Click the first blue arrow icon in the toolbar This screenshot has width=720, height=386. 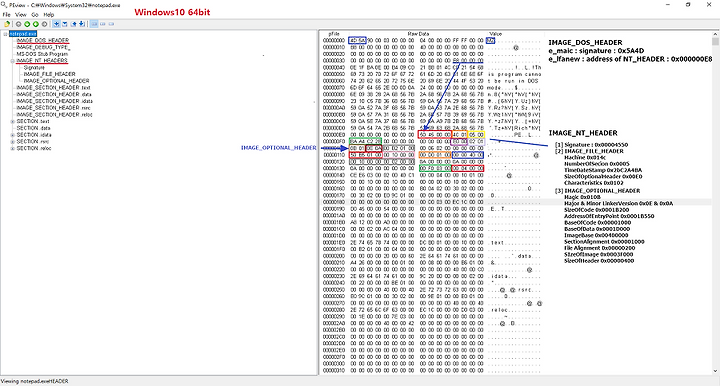[x=56, y=24]
